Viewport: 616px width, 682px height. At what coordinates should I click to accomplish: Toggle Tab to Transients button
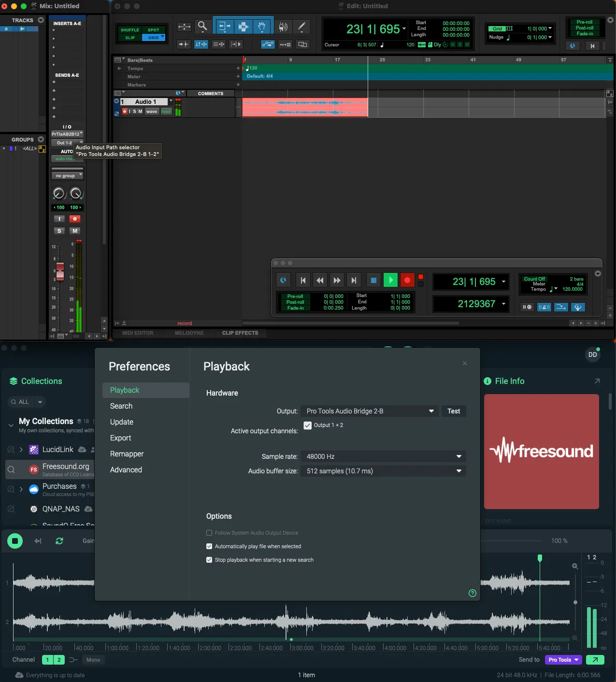click(x=184, y=44)
